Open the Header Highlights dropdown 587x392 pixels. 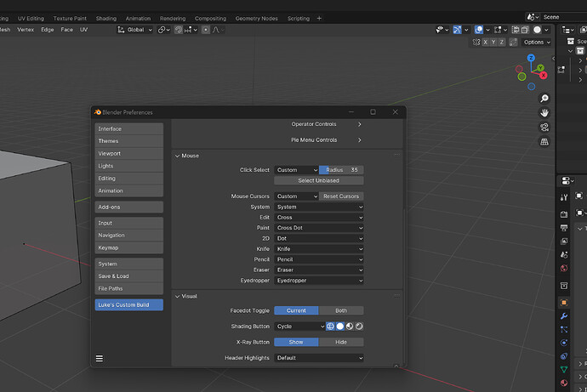tap(318, 358)
